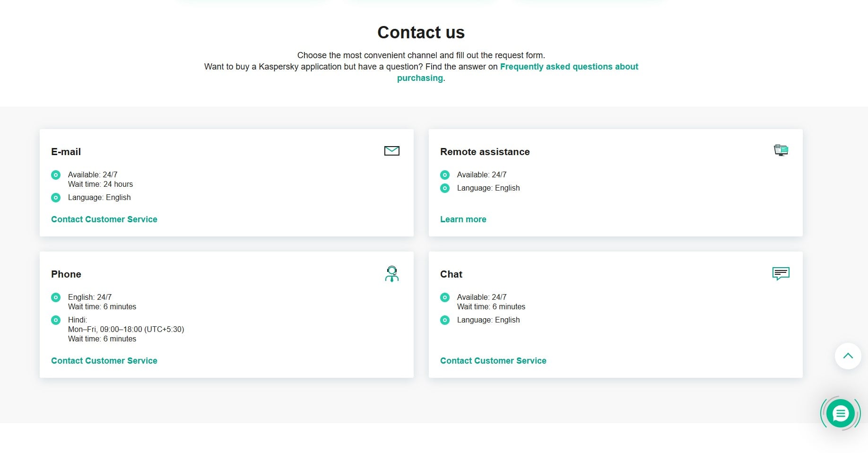Select the Phone card
868x453 pixels.
click(226, 314)
